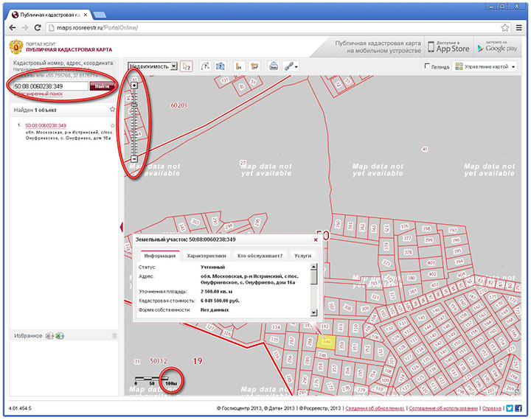Collapse the left search panel
Viewport: 531px width, 420px height.
122,227
